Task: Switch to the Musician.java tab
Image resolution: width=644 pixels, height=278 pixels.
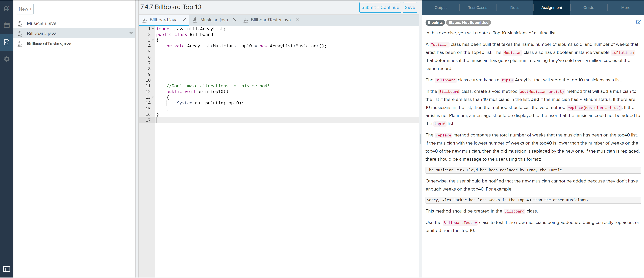Action: point(214,20)
